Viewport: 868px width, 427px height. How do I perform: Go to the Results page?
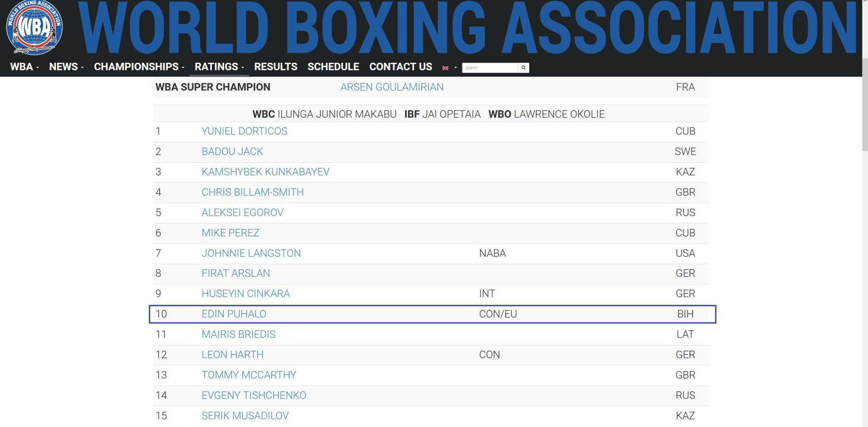[x=275, y=67]
